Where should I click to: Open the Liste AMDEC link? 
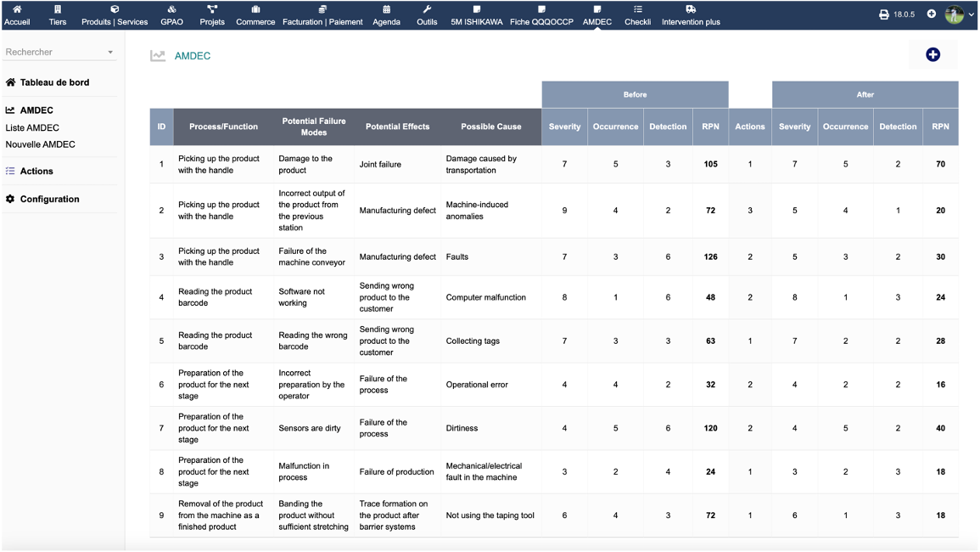tap(32, 127)
